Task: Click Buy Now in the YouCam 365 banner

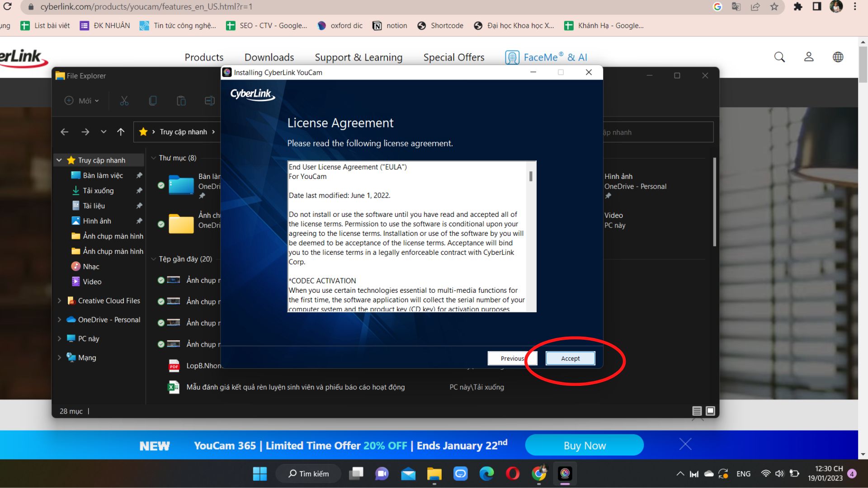Action: tap(585, 446)
